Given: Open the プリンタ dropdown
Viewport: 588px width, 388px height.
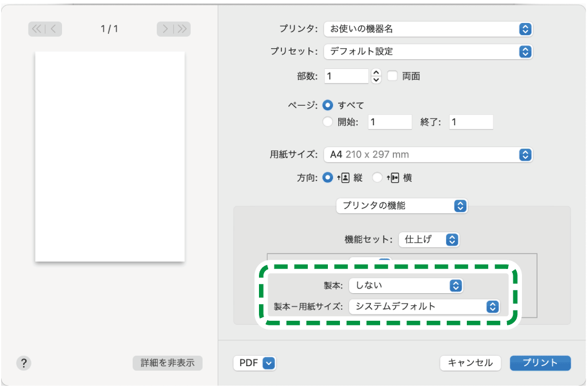Looking at the screenshot, I should click(x=428, y=29).
